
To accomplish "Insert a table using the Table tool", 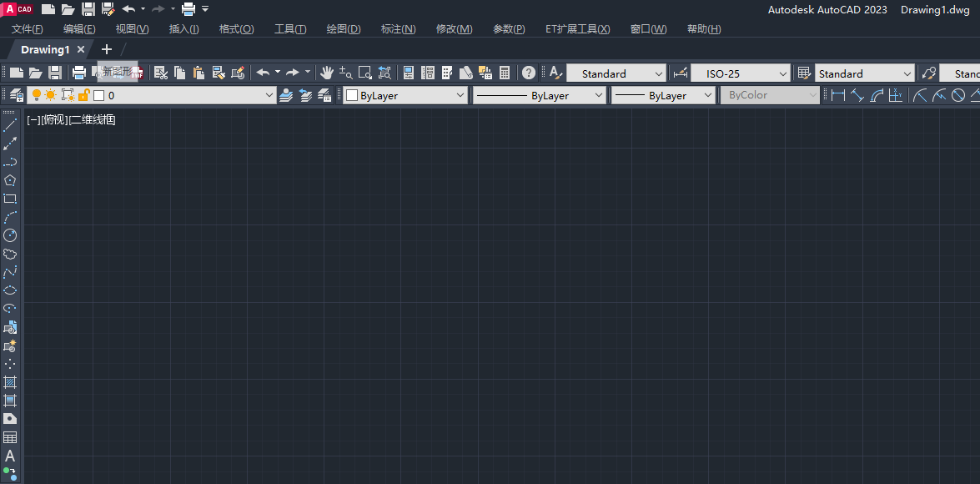I will (10, 437).
